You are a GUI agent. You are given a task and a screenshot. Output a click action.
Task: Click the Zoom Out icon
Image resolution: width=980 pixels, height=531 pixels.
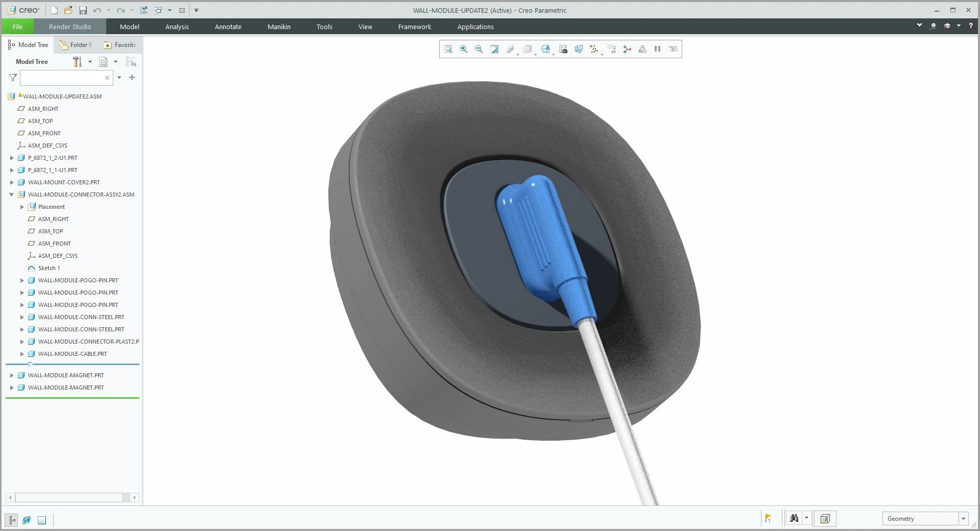click(x=479, y=49)
